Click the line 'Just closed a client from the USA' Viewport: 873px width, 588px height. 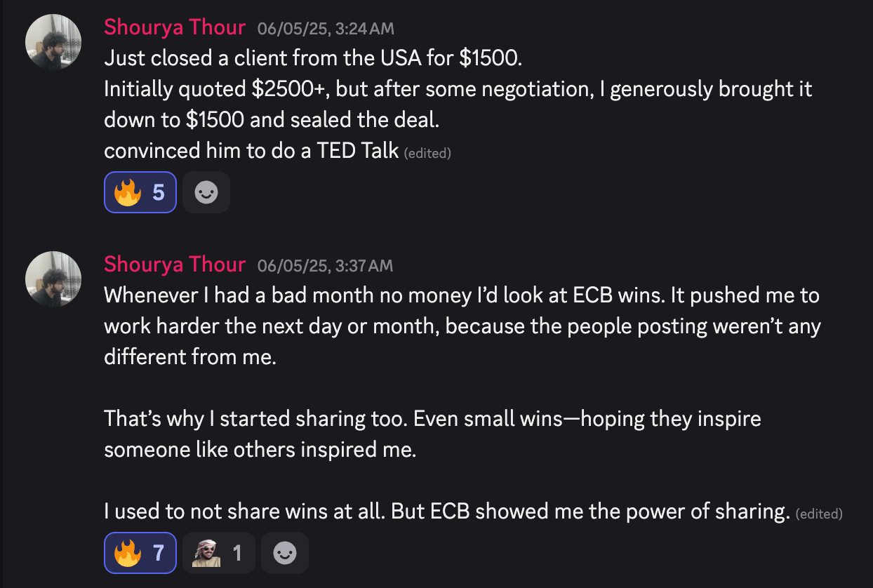pyautogui.click(x=313, y=58)
